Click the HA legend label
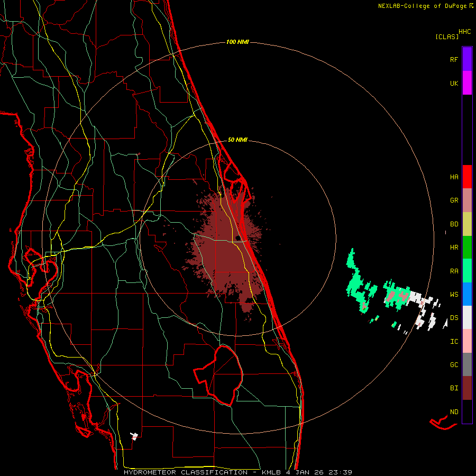 [454, 177]
